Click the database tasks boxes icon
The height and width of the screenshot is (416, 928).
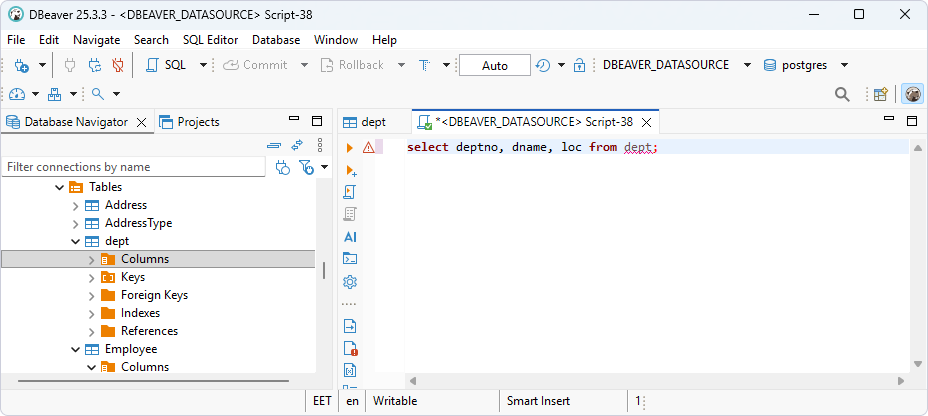(x=55, y=94)
